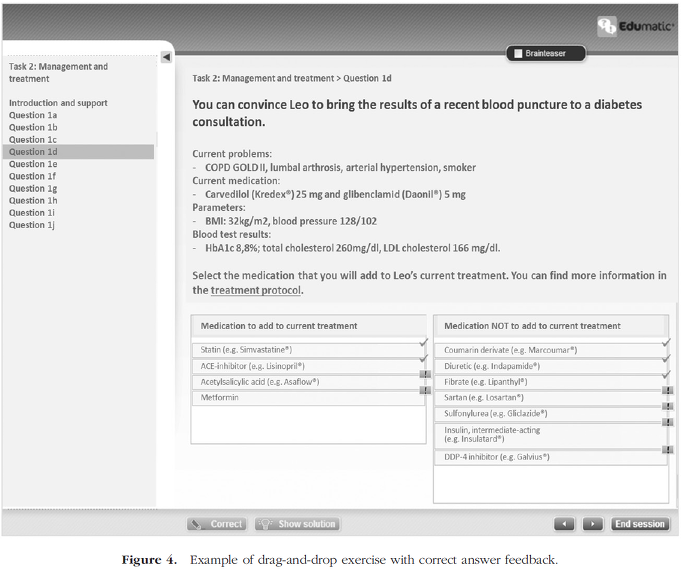Click the checkmark beside ACE-inhibitor
The height and width of the screenshot is (572, 683).
423,359
